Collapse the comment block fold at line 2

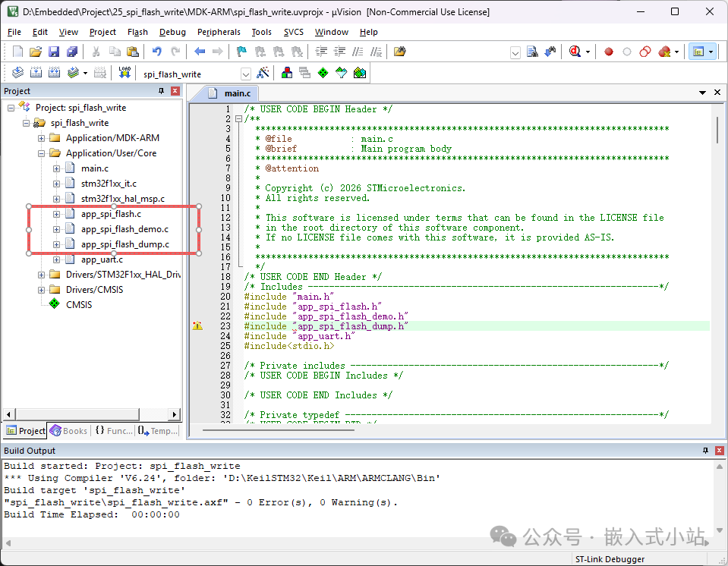tap(238, 119)
